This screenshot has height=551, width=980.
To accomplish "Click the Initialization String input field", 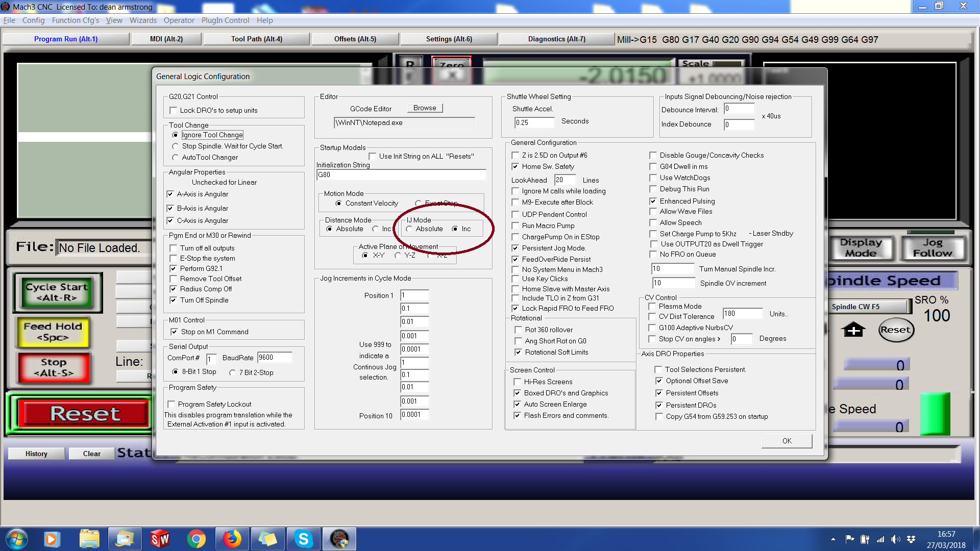I will (x=401, y=175).
